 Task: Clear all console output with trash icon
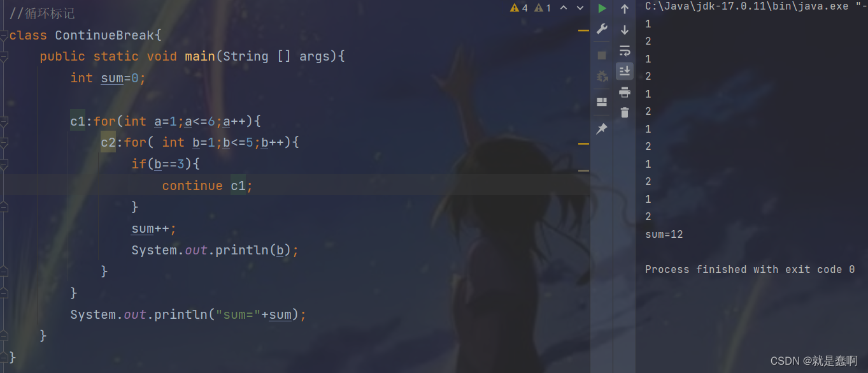(x=624, y=112)
